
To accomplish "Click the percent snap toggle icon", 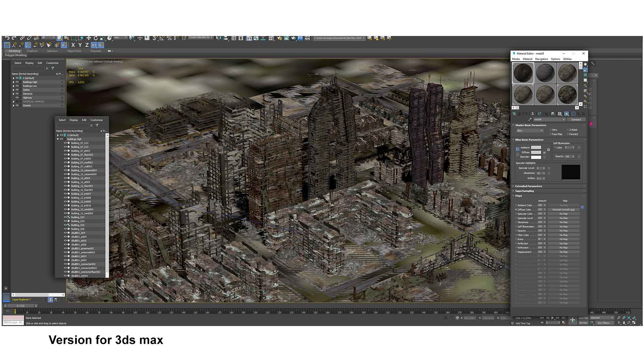I will point(169,38).
